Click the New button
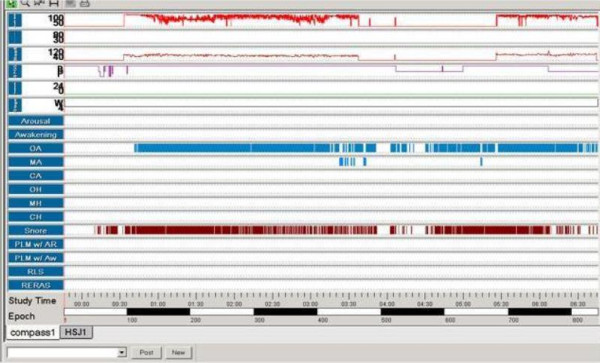The height and width of the screenshot is (363, 600). coord(178,352)
